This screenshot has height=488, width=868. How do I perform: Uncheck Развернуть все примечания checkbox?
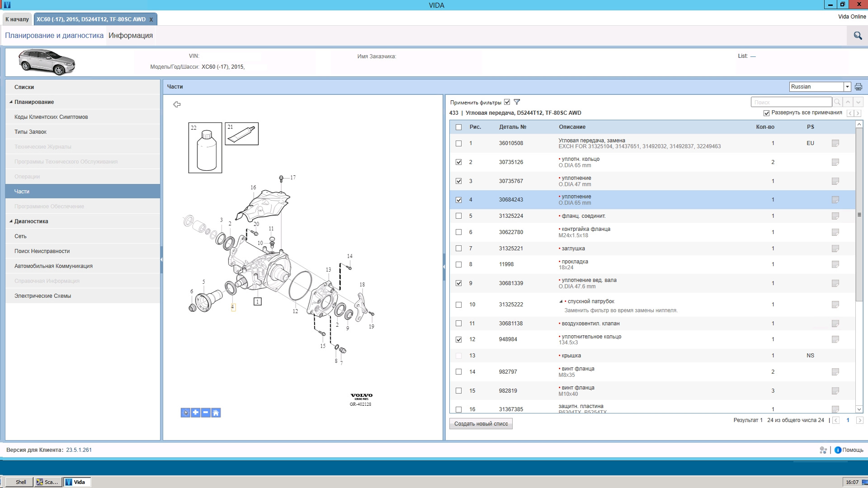click(x=766, y=113)
